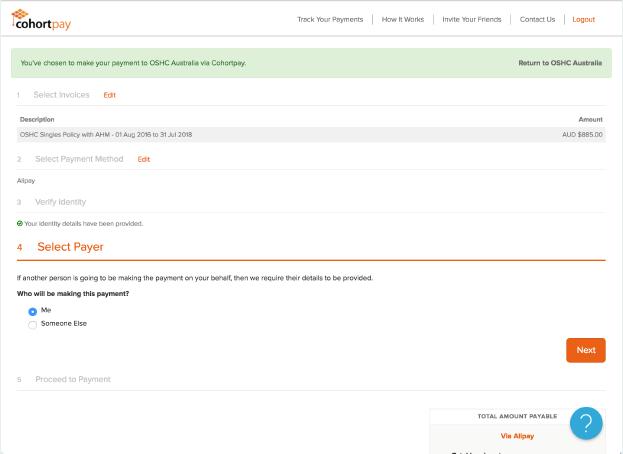Click the Amount column header
Screen dimensions: 623x454
click(590, 120)
